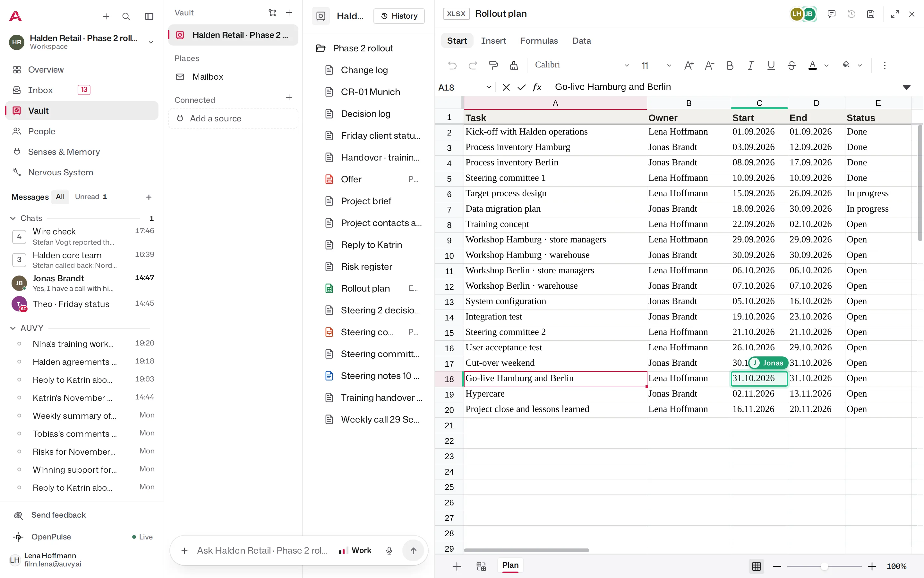Screen dimensions: 924x578
Task: Click the fx insert function icon
Action: [x=537, y=88]
